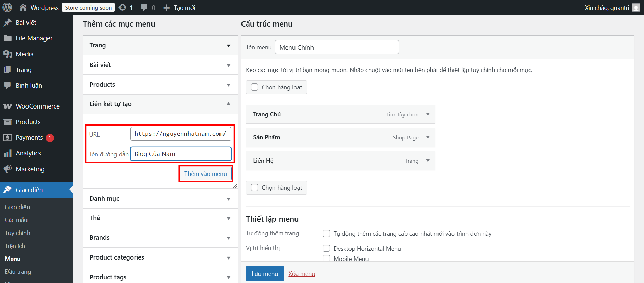Open the Analytics chart icon in sidebar

[7, 153]
